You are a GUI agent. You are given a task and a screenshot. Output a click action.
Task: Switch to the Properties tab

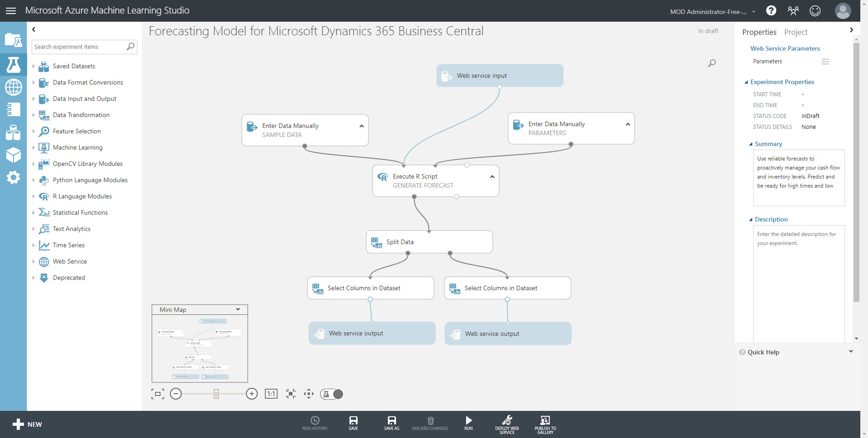coord(759,32)
